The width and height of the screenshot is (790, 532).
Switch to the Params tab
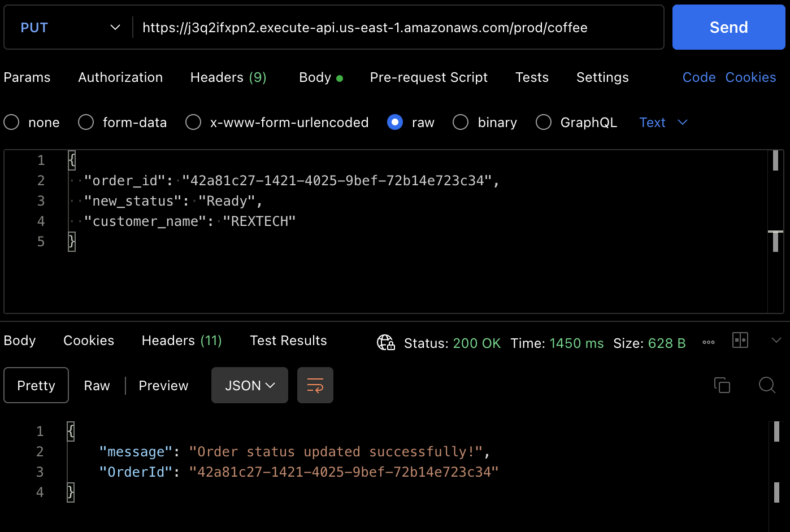(x=27, y=77)
